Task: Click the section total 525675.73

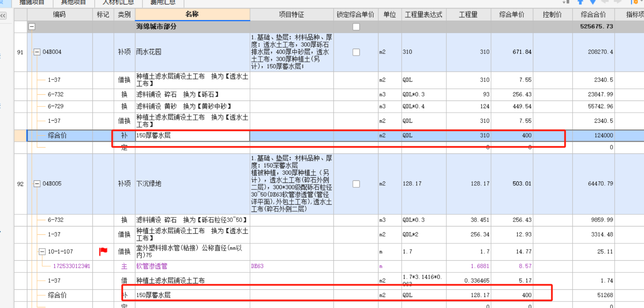Action: (596, 27)
